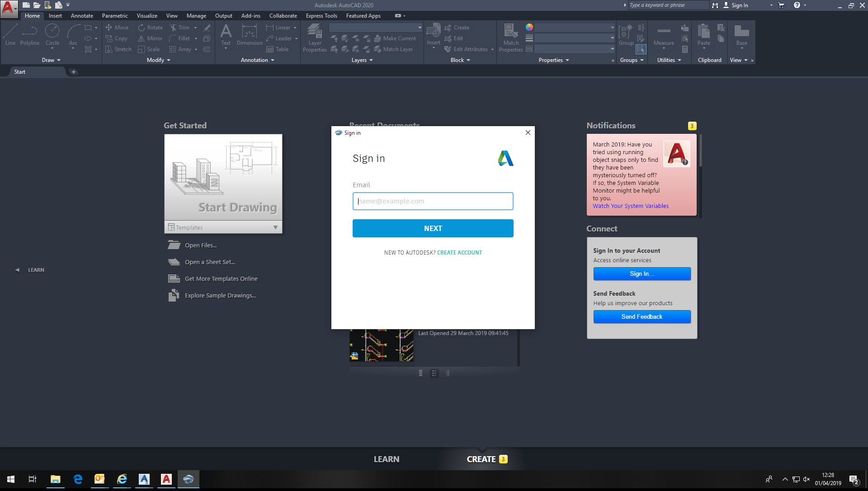Switch recent documents to middle view toggle

pos(434,373)
